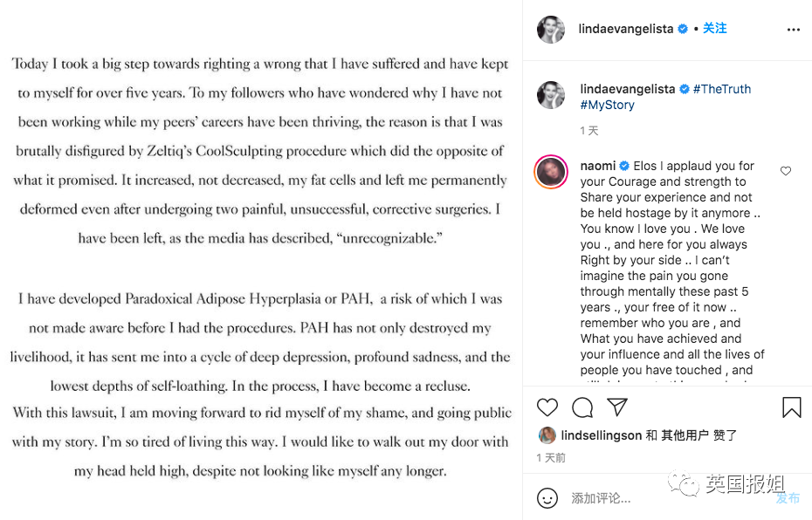The width and height of the screenshot is (812, 520).
Task: Open the three-dot more options menu
Action: coord(793,29)
